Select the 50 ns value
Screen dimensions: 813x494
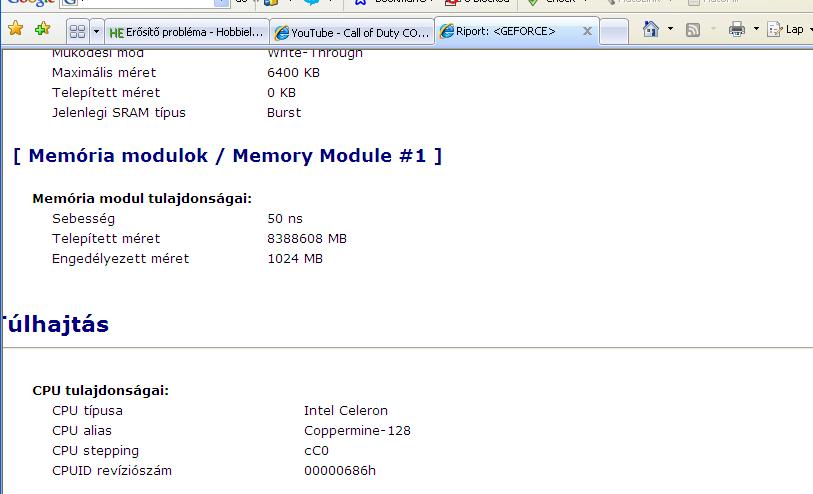(x=285, y=219)
